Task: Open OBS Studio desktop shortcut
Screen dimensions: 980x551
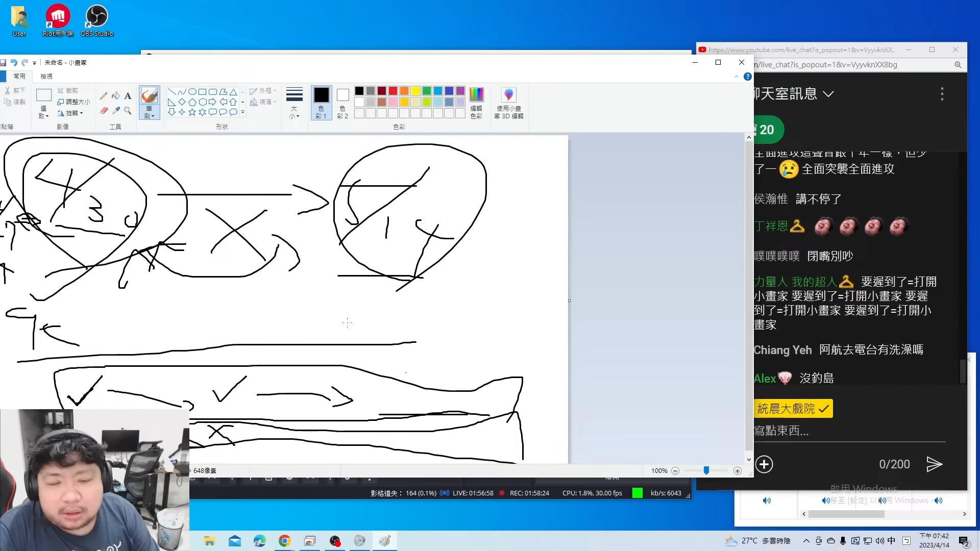Action: pos(97,21)
